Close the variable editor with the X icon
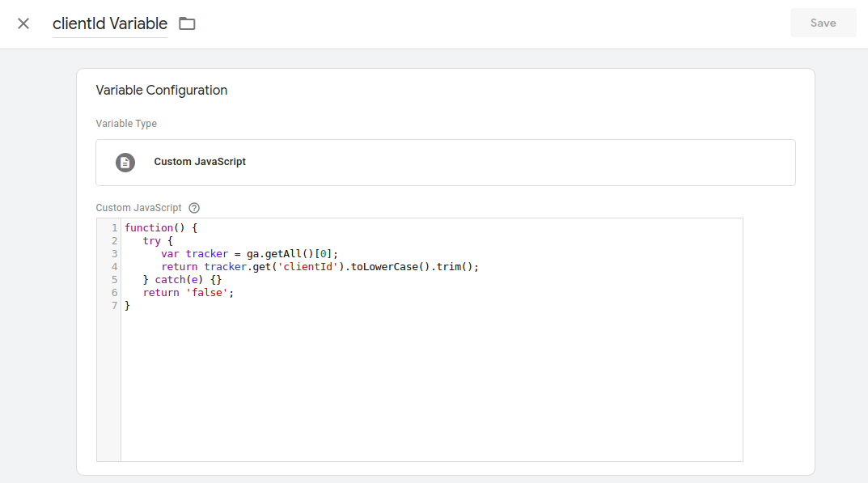The image size is (868, 483). [x=23, y=23]
